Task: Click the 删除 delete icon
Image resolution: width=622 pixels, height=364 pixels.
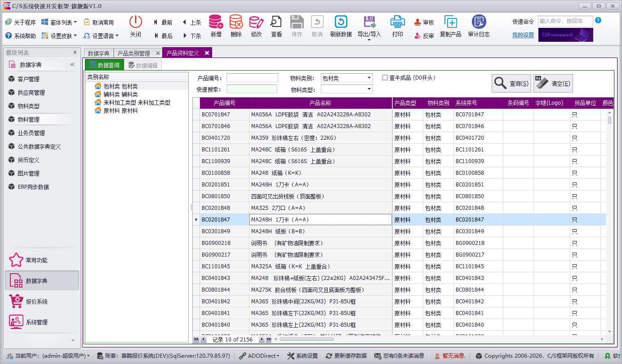Action: pos(236,22)
